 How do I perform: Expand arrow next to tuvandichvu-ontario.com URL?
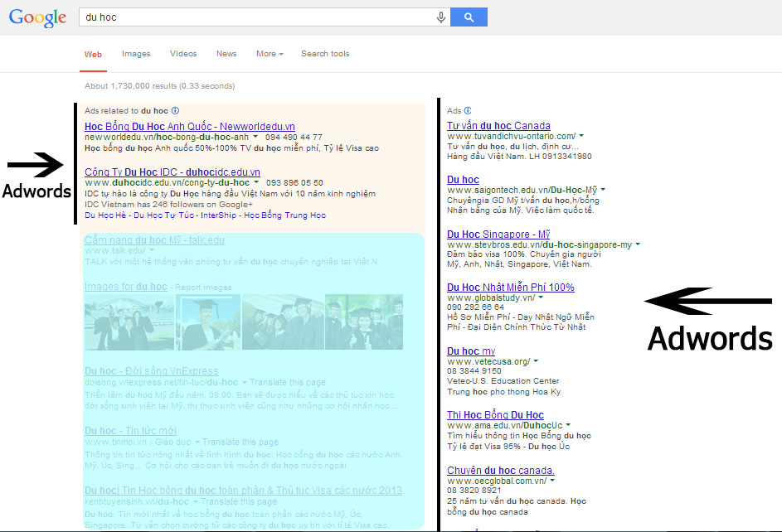pyautogui.click(x=581, y=136)
